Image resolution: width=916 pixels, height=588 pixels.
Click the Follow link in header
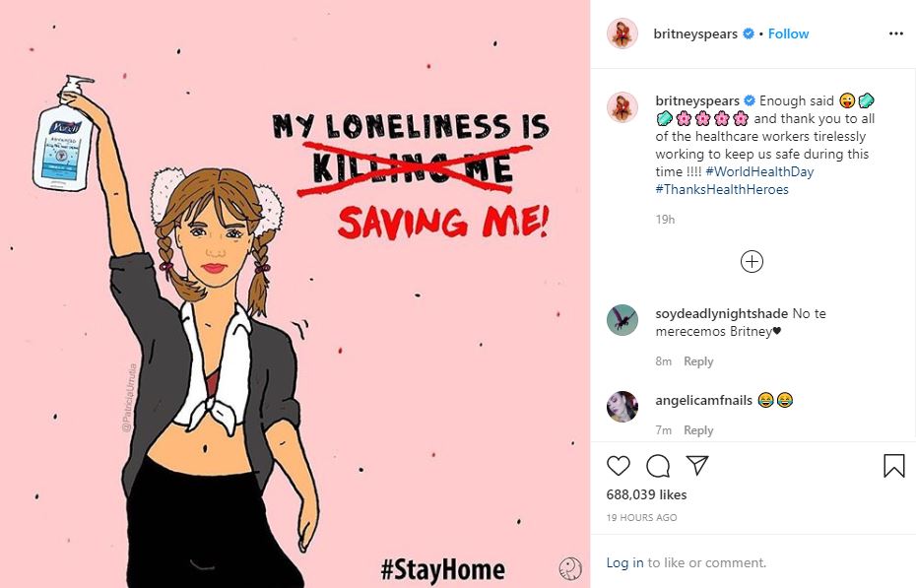[788, 33]
